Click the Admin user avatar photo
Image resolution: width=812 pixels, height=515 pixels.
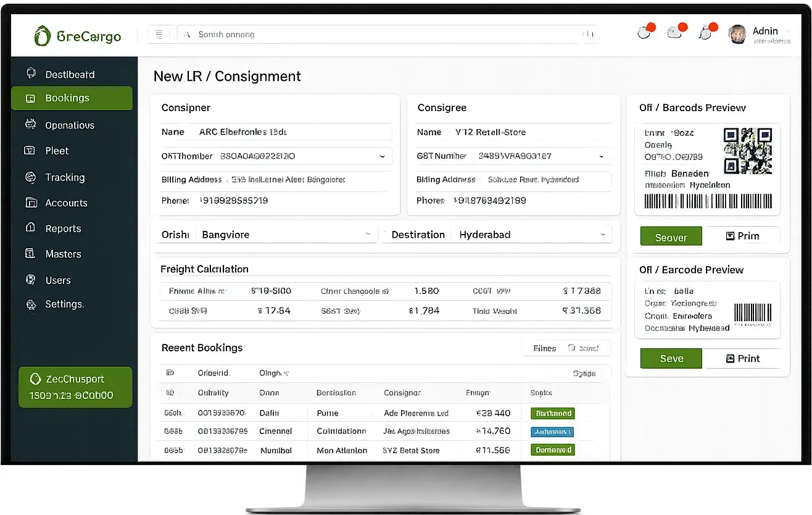click(x=737, y=35)
